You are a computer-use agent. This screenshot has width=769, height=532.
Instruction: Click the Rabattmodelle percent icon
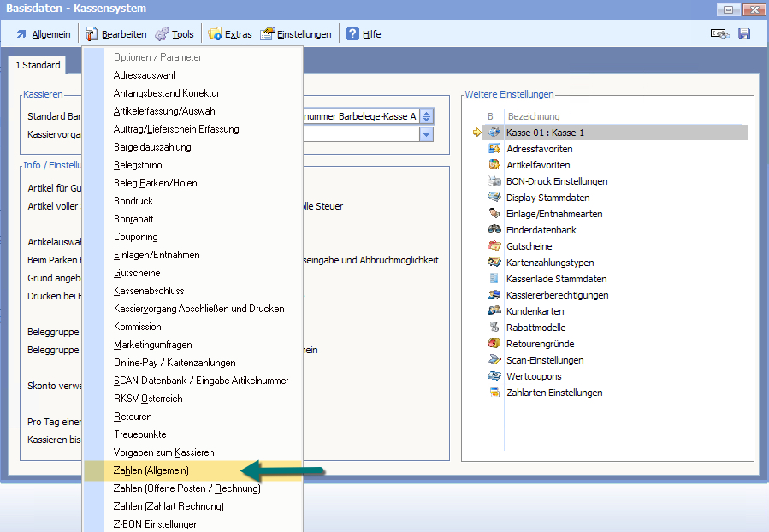[x=494, y=328]
